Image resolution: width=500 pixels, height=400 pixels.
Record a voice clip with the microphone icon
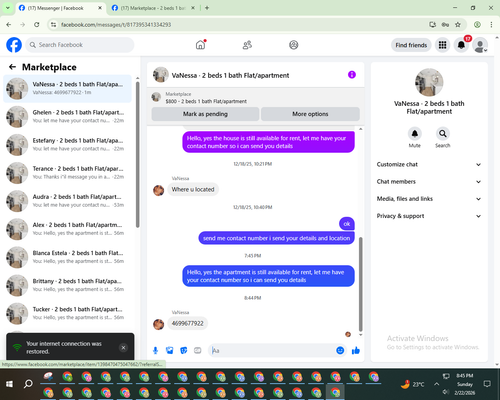(x=155, y=350)
